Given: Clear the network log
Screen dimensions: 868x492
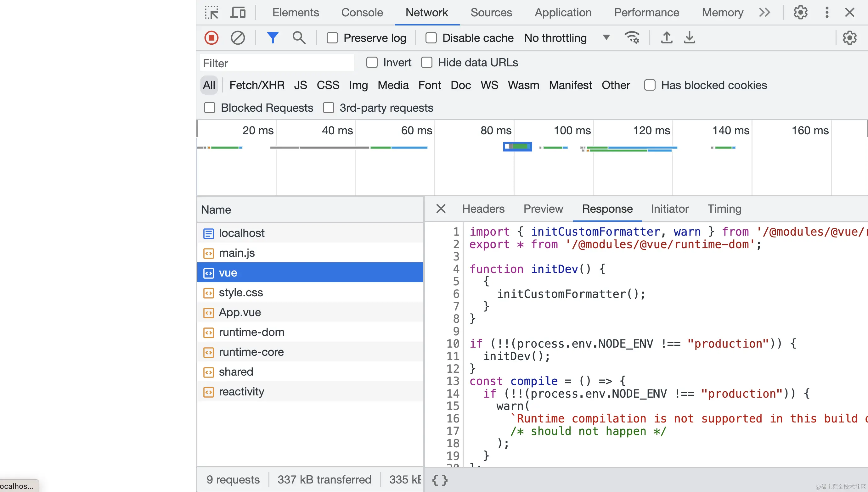Looking at the screenshot, I should coord(238,38).
